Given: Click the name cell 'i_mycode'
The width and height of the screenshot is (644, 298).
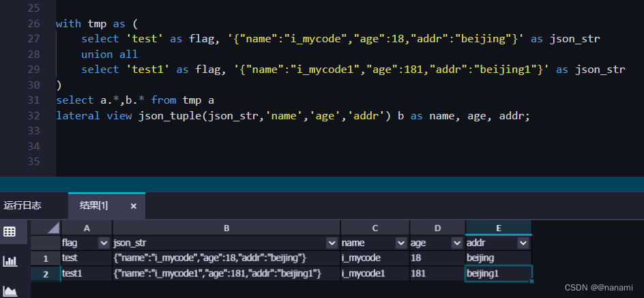Looking at the screenshot, I should 375,258.
